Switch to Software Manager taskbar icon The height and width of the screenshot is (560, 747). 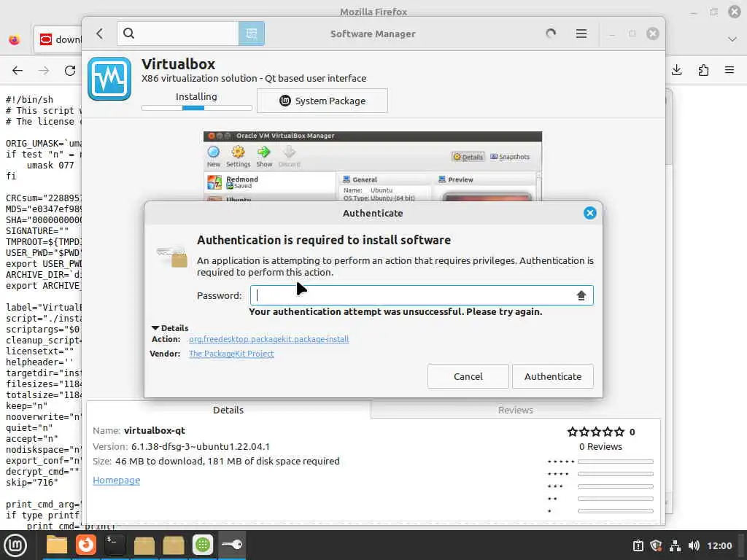pyautogui.click(x=203, y=545)
